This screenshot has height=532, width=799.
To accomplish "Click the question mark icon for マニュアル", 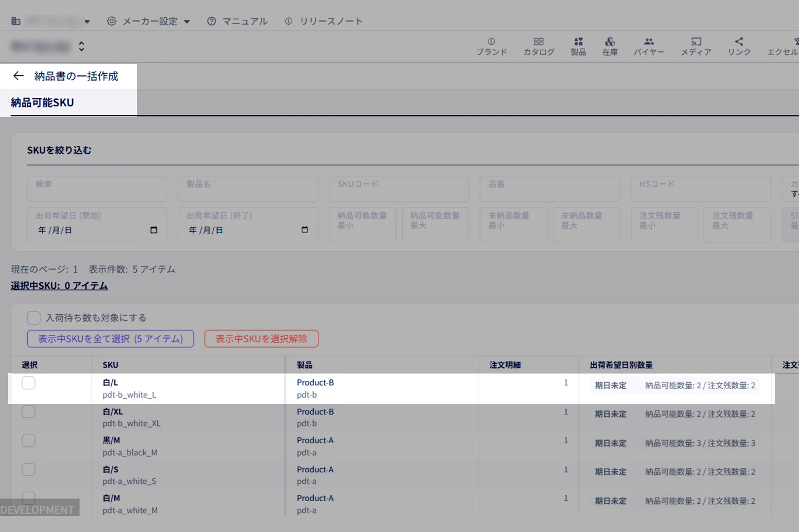I will (x=211, y=21).
